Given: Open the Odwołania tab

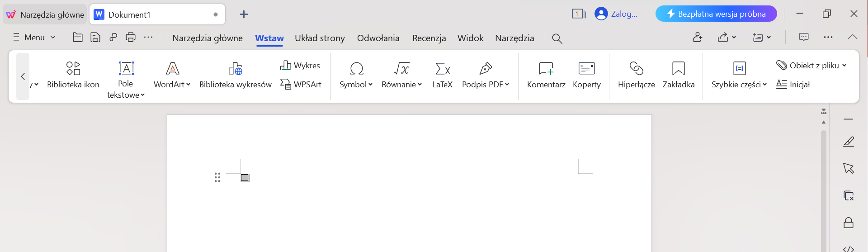Looking at the screenshot, I should click(378, 38).
